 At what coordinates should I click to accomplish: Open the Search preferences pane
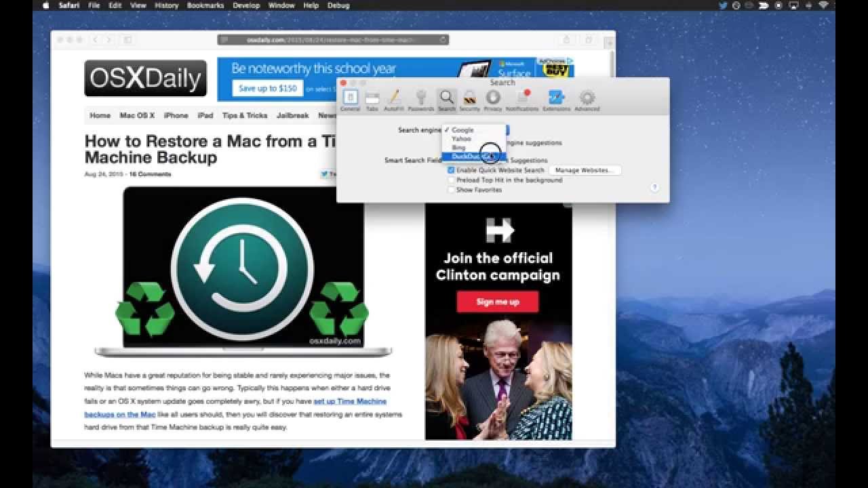446,100
